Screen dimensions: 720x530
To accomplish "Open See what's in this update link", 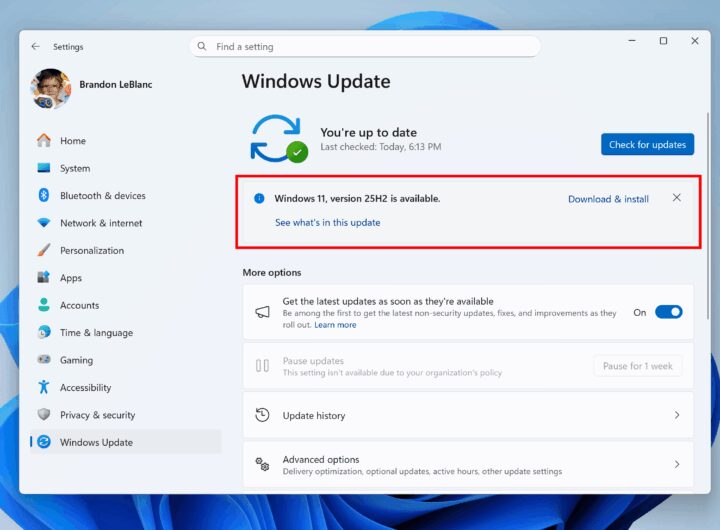I will pyautogui.click(x=327, y=222).
